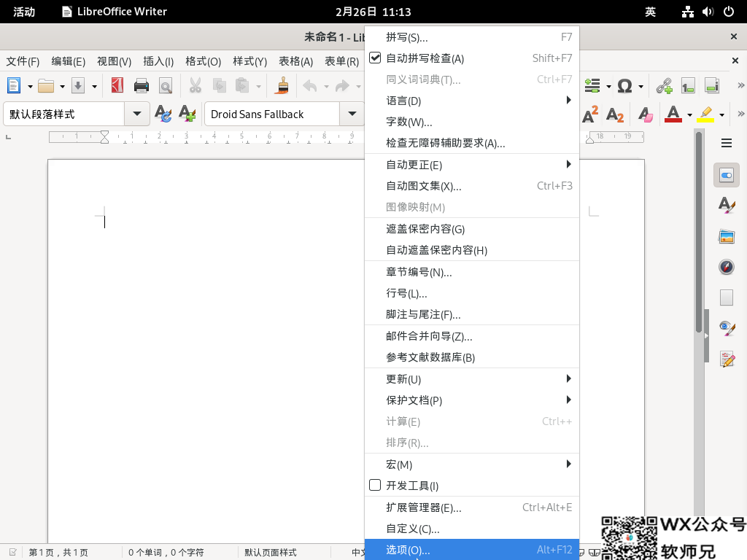
Task: Choose 字数(W)... menu entry
Action: tap(472, 122)
